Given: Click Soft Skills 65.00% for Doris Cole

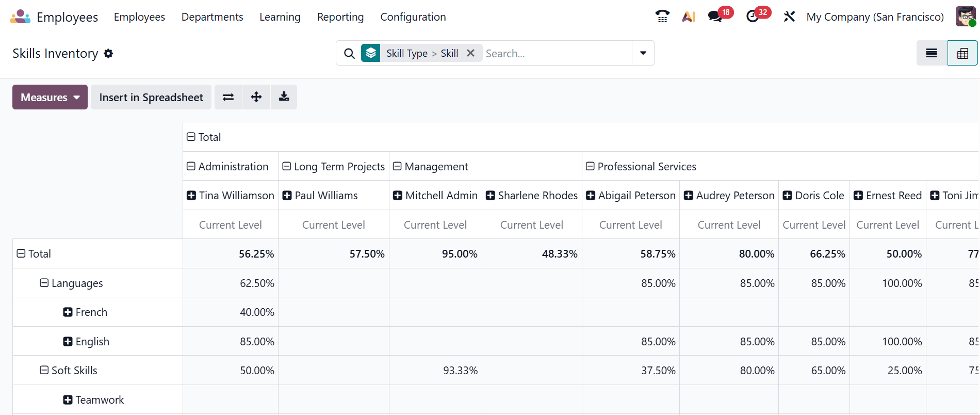Looking at the screenshot, I should pyautogui.click(x=814, y=370).
